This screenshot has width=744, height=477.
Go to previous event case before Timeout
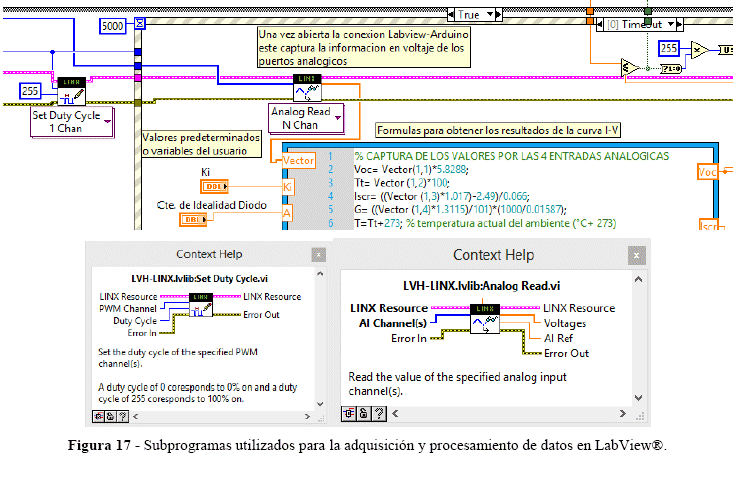(x=600, y=24)
